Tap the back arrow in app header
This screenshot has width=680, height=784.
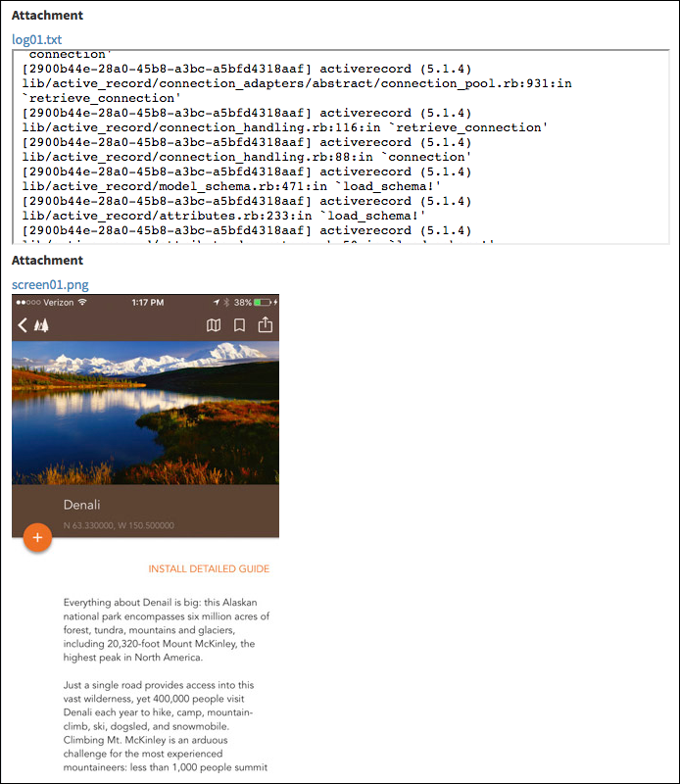click(x=22, y=325)
